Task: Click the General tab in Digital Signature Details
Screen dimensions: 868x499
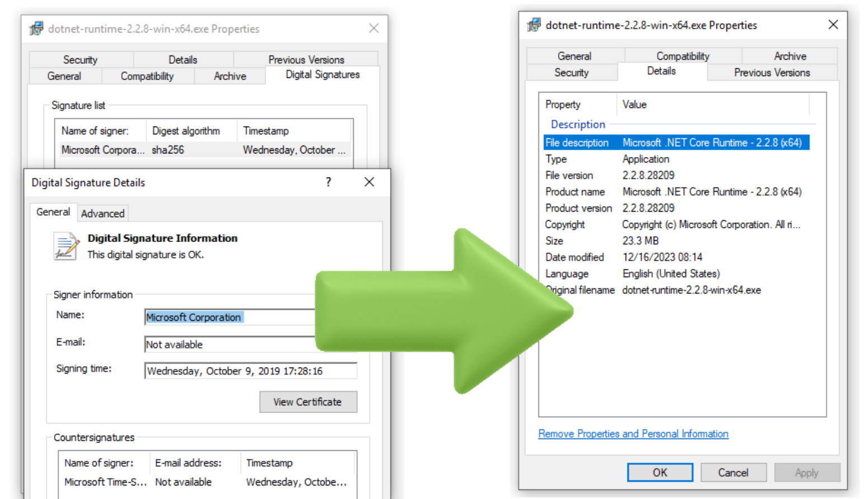Action: (x=53, y=212)
